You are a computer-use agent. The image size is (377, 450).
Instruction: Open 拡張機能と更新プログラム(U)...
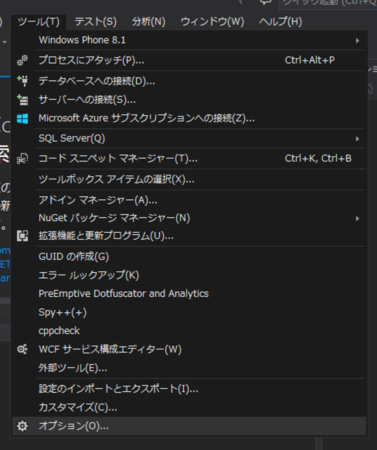pyautogui.click(x=189, y=236)
